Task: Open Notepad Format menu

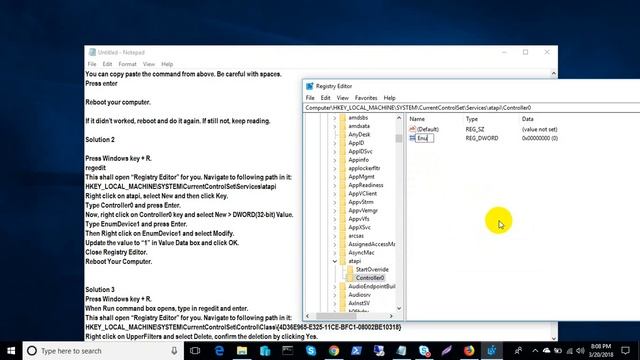Action: point(127,64)
